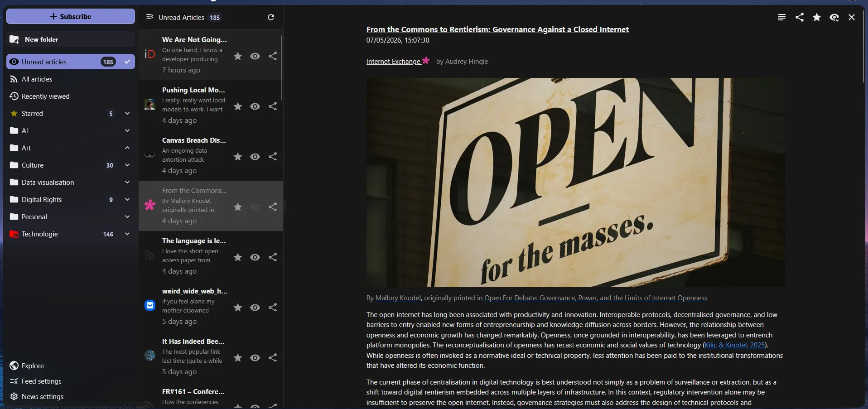Share the 'From the Commons...' list item

click(273, 207)
